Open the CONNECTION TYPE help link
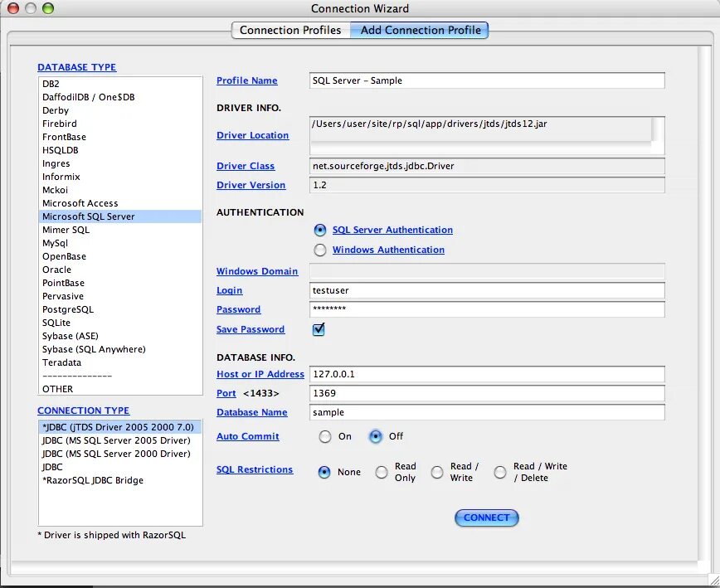The width and height of the screenshot is (720, 588). click(x=84, y=411)
